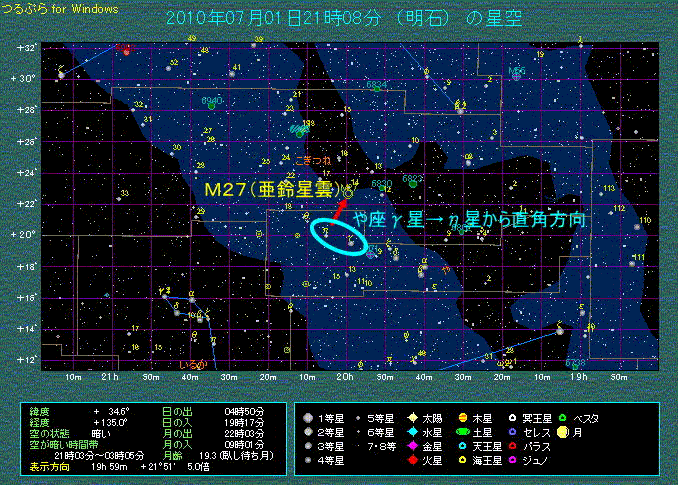Click the つるぷら for Windows title
This screenshot has height=485, width=678.
click(59, 9)
